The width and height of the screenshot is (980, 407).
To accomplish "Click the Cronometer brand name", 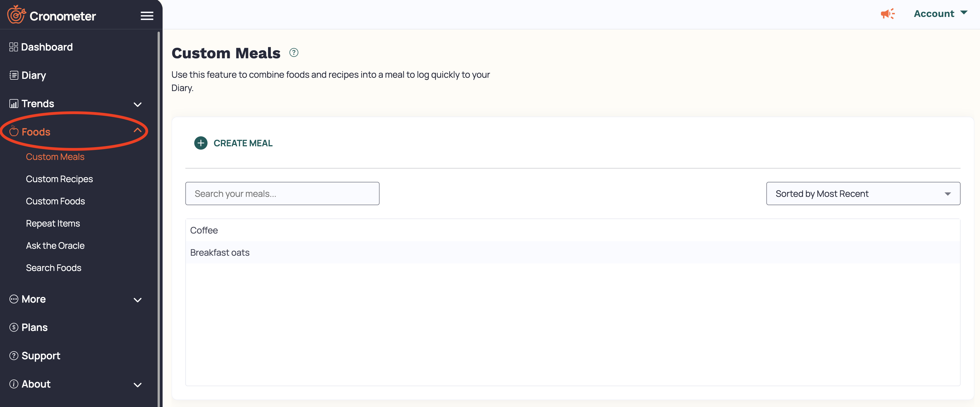I will pyautogui.click(x=63, y=16).
